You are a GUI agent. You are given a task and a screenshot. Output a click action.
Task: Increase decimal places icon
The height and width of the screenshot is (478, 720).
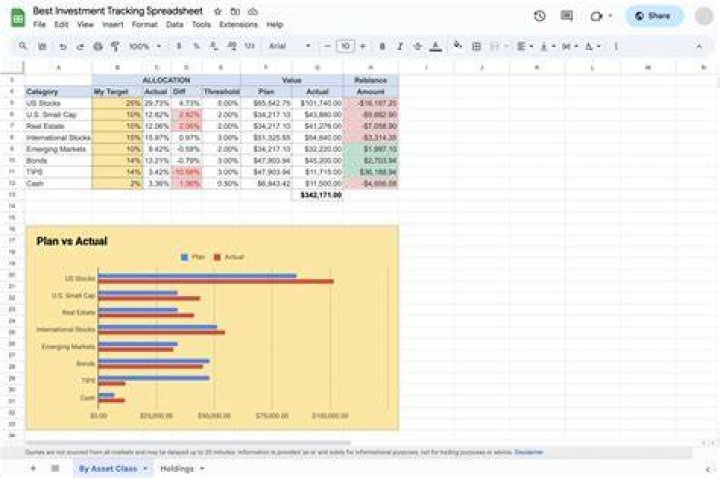coord(232,46)
